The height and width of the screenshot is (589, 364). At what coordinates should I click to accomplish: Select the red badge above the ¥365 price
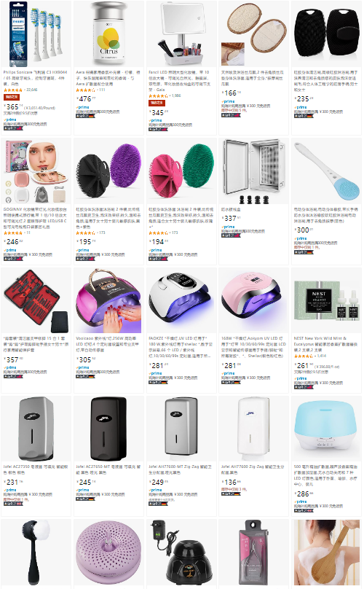[11, 97]
